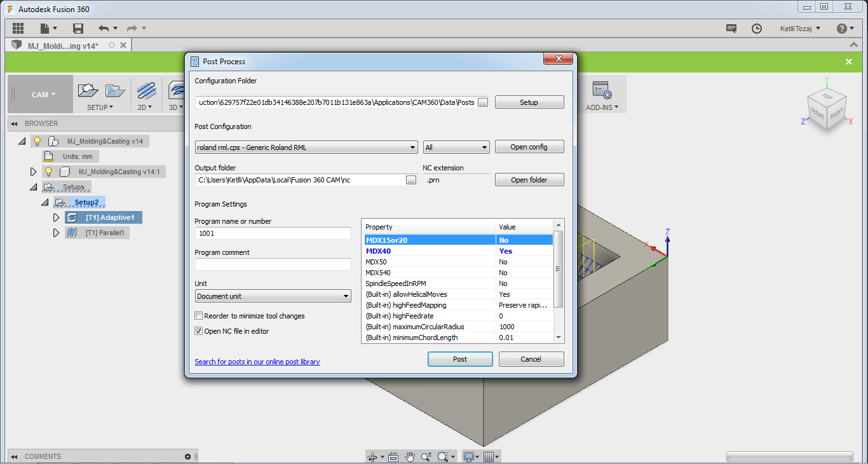Screen dimensions: 868x464
Task: Collapse the Setup2 tree node
Action: [x=45, y=202]
